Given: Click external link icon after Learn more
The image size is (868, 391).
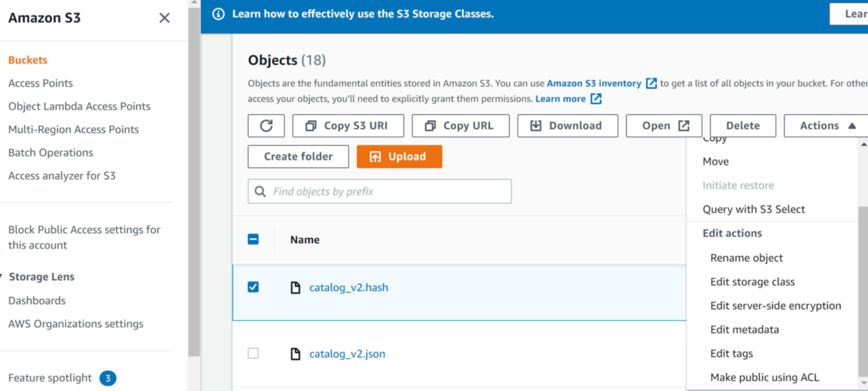Looking at the screenshot, I should coord(596,99).
